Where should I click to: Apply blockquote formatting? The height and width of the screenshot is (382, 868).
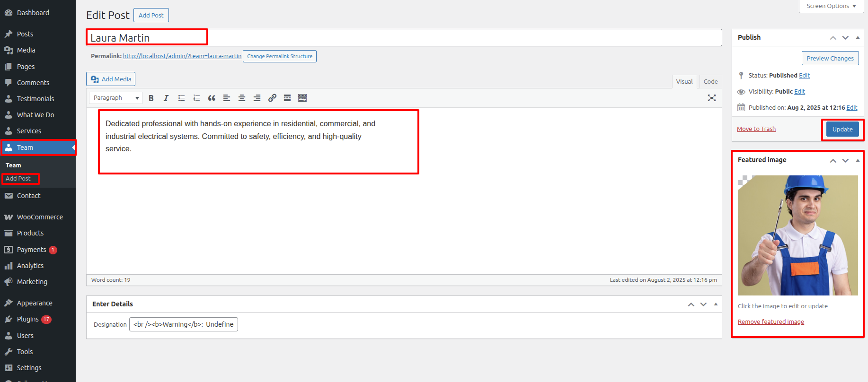point(212,98)
